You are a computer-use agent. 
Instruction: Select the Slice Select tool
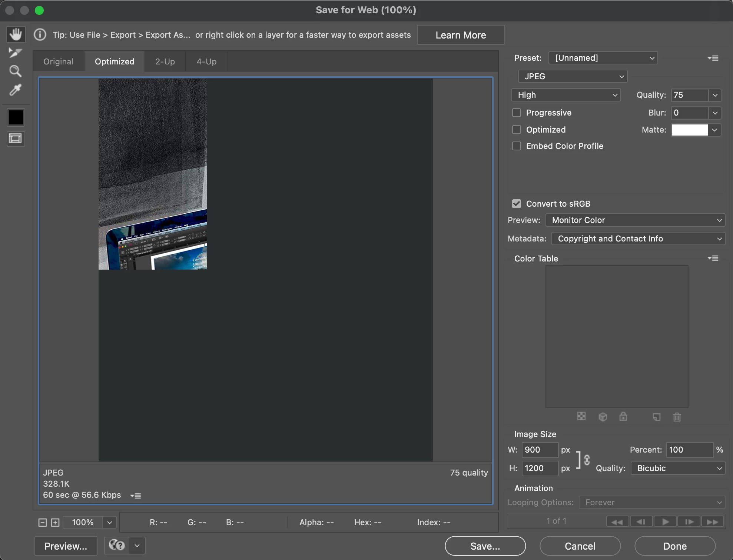coord(15,53)
